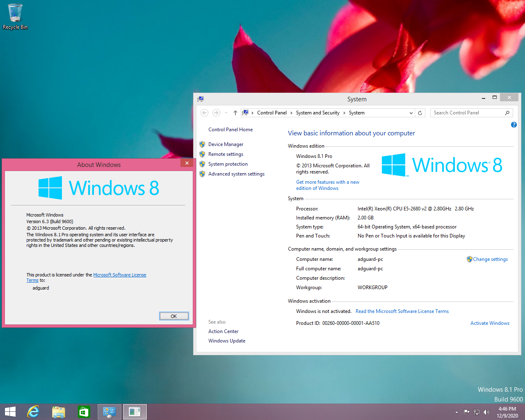The height and width of the screenshot is (420, 525).
Task: Expand the arrow after Control Panel breadcrumb
Action: coord(292,113)
